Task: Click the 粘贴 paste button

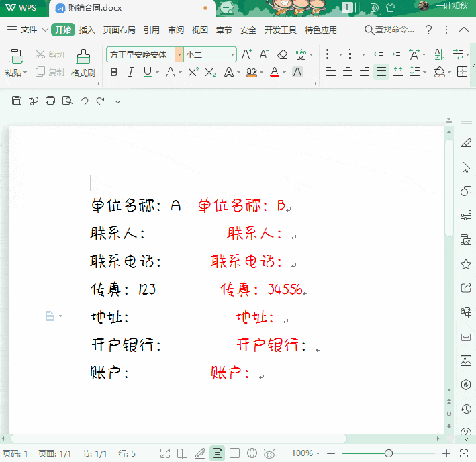Action: coord(15,62)
